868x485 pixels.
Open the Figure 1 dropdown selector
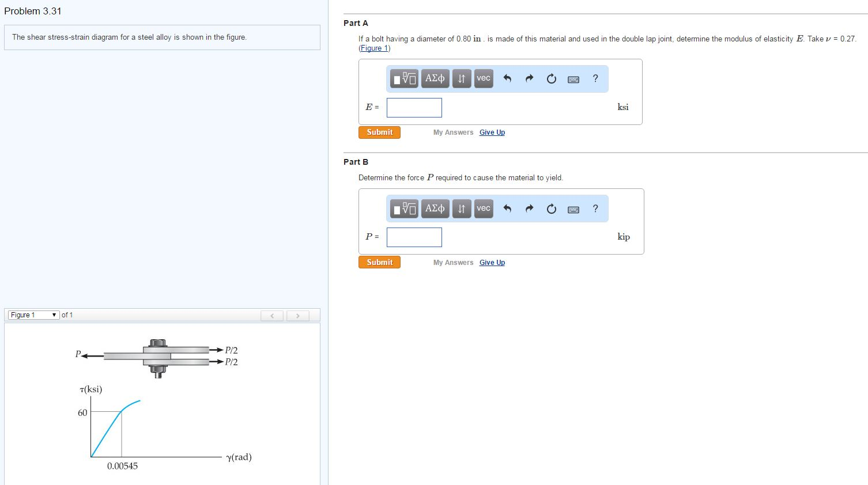34,315
